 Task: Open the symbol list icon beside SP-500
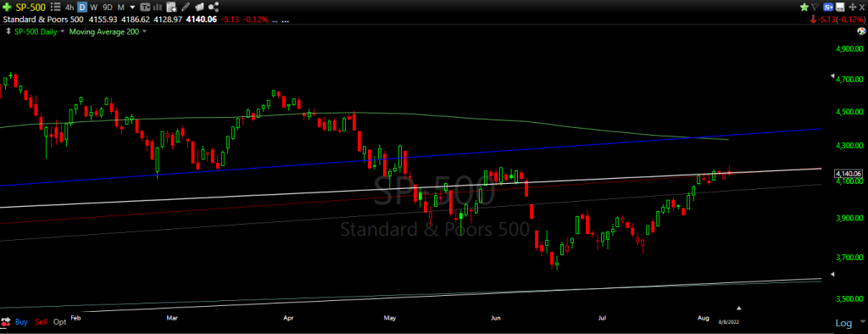click(x=55, y=7)
